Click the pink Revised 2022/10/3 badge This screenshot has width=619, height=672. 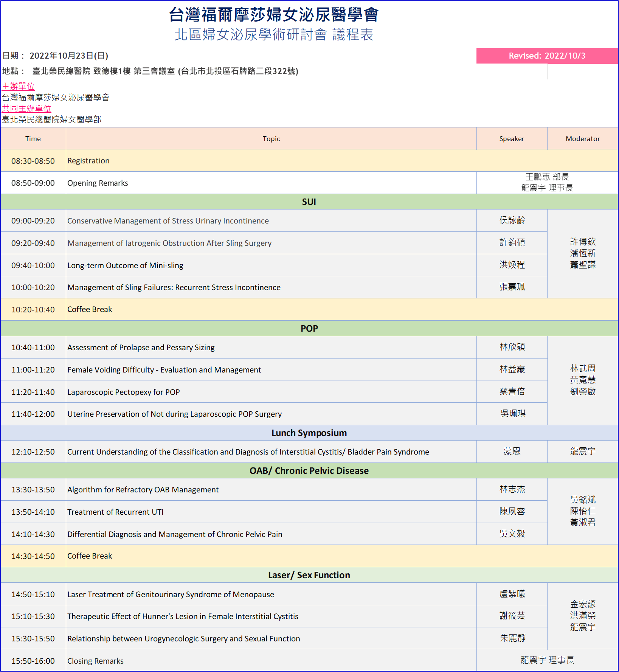pyautogui.click(x=547, y=56)
